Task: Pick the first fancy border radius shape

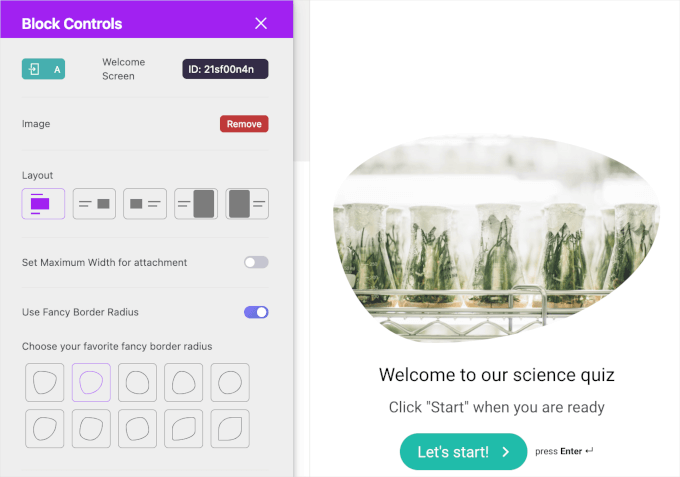Action: coord(45,382)
